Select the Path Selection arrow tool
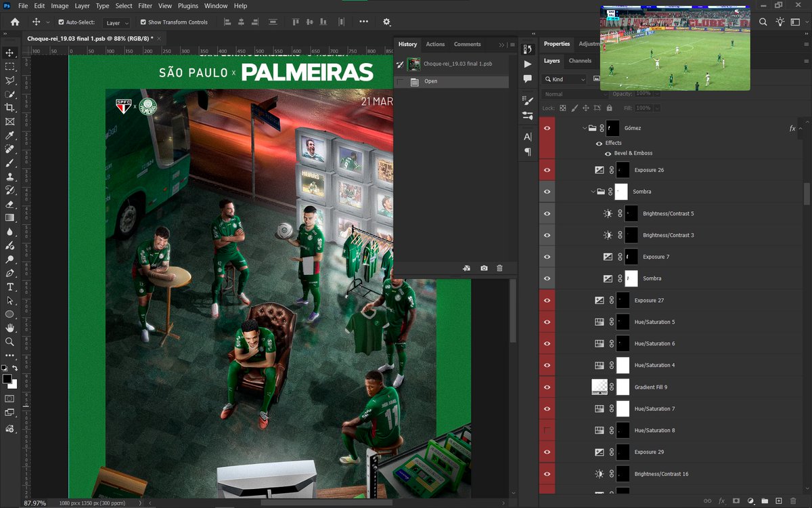812x508 pixels. tap(9, 301)
